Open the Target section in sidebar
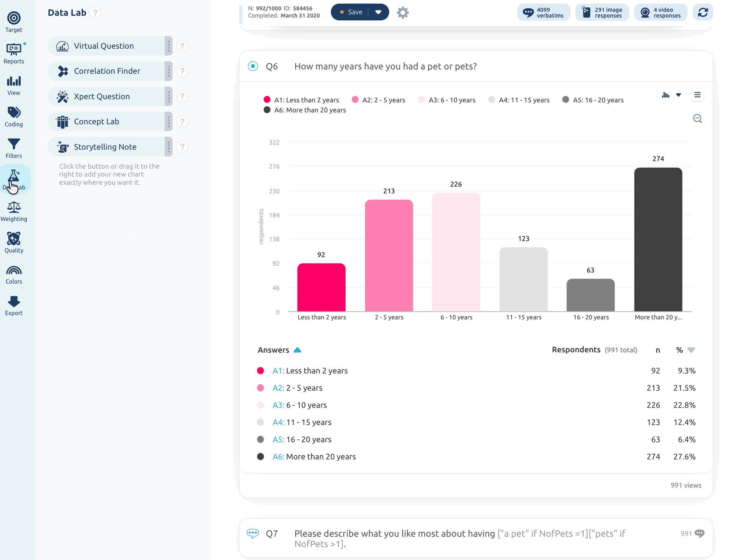734x560 pixels. tap(14, 22)
